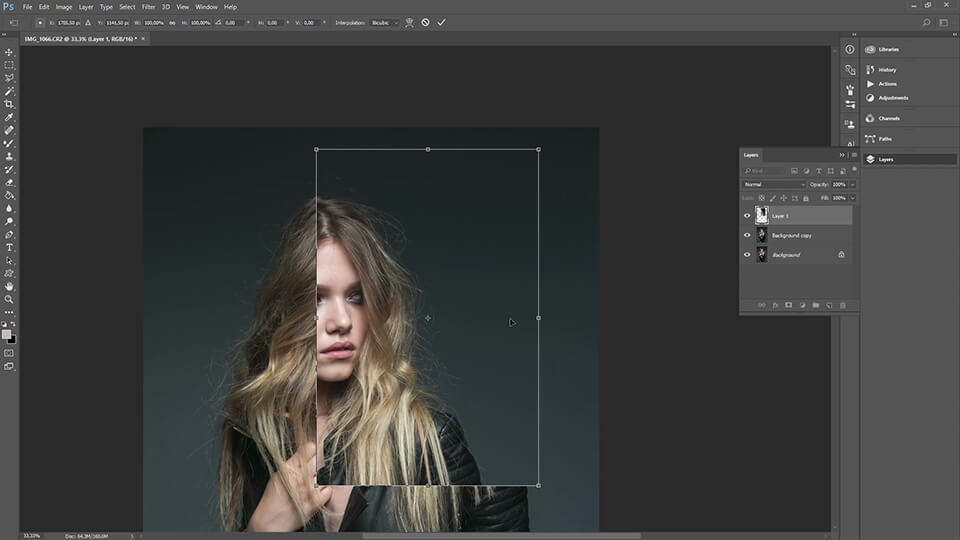Image resolution: width=960 pixels, height=540 pixels.
Task: Open the Filter menu
Action: [149, 7]
